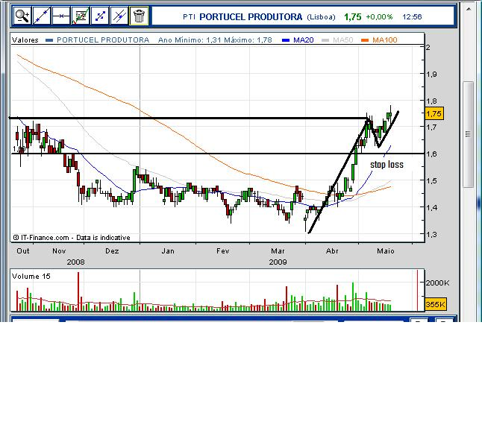The width and height of the screenshot is (482, 448).
Task: Click the 1,6 price axis label
Action: click(431, 154)
